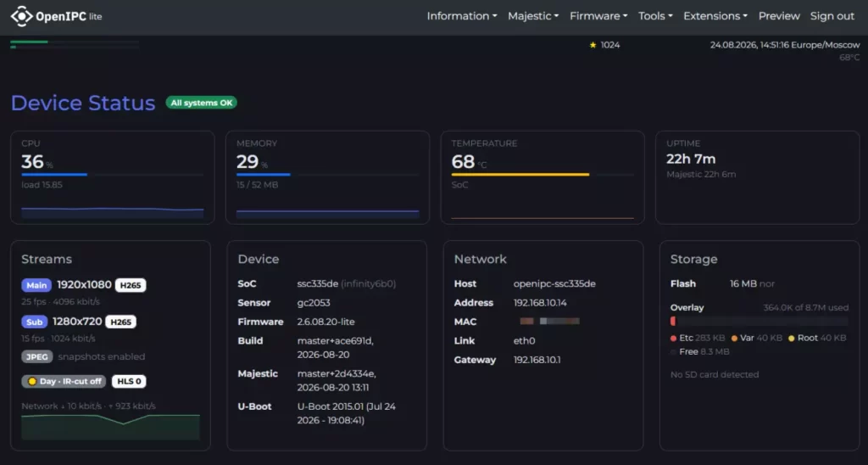Click hostname openipc-ssc335de

(554, 283)
